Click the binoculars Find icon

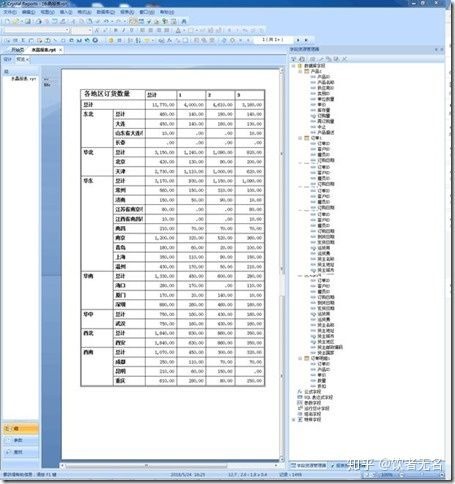pyautogui.click(x=184, y=21)
